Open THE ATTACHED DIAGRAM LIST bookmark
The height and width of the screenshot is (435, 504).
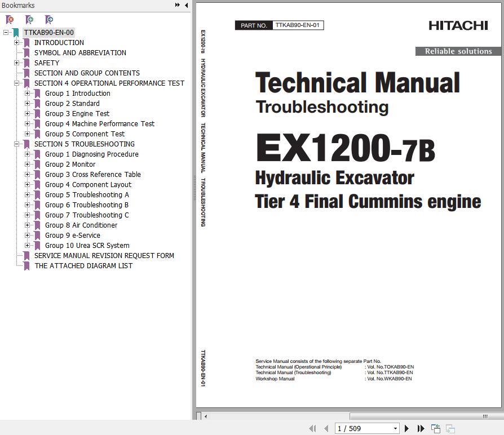point(83,266)
